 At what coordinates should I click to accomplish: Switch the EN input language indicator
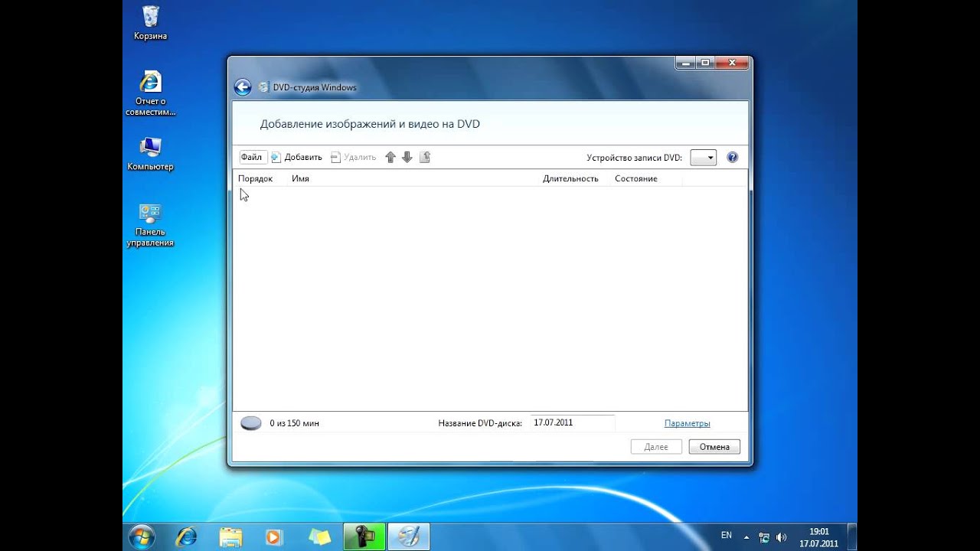(727, 536)
